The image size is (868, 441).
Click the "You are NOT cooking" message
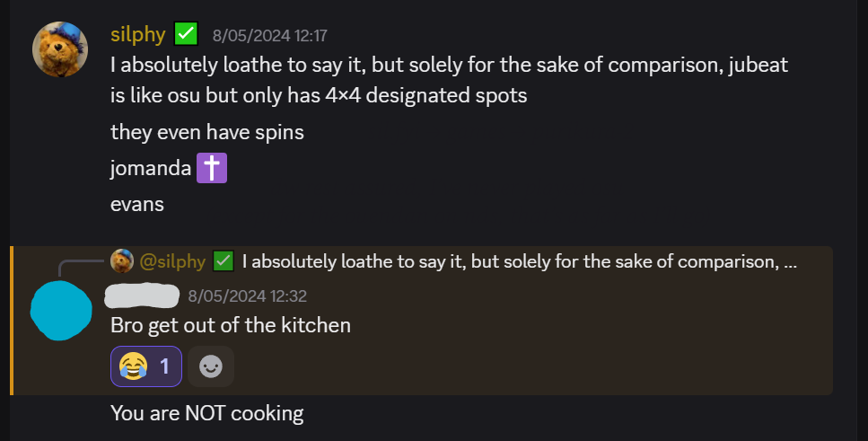tap(206, 413)
